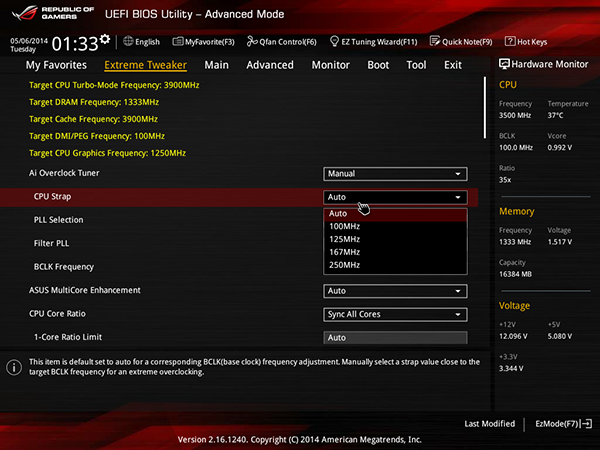Viewport: 600px width, 450px height.
Task: Open MyFavorite(F3) list icon
Action: coord(178,41)
